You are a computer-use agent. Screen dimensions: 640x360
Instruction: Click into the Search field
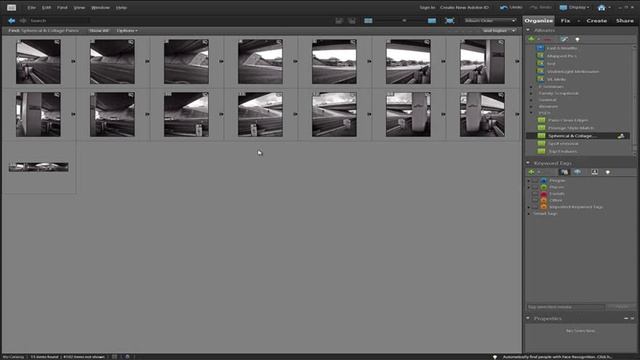click(x=59, y=20)
